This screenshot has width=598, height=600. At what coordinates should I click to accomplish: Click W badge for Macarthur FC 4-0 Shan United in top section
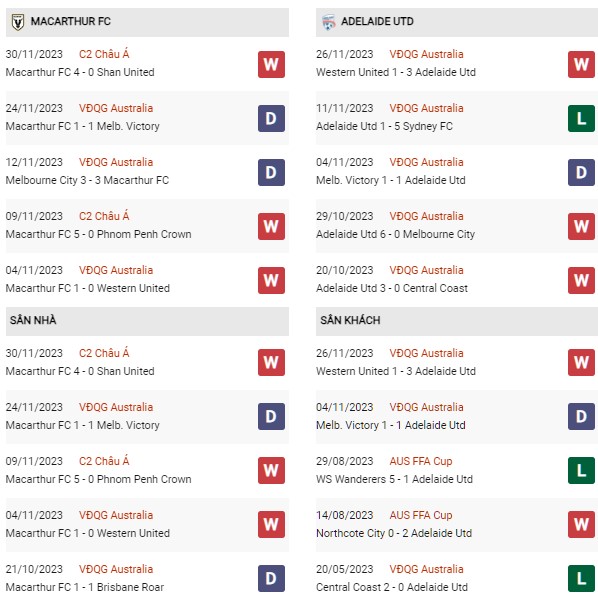[271, 64]
